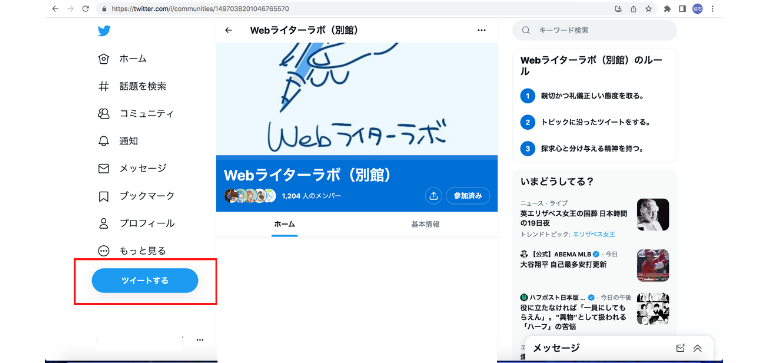
Task: Click browser share page icon
Action: point(633,8)
